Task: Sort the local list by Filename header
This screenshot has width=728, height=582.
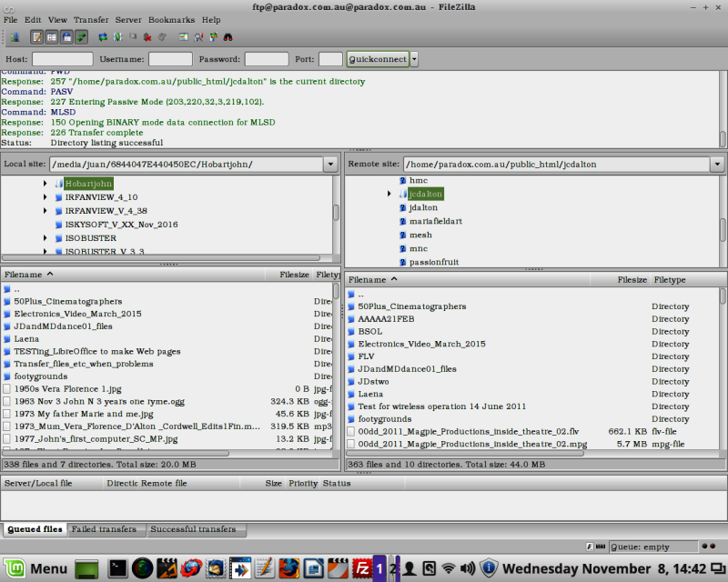Action: (133, 275)
